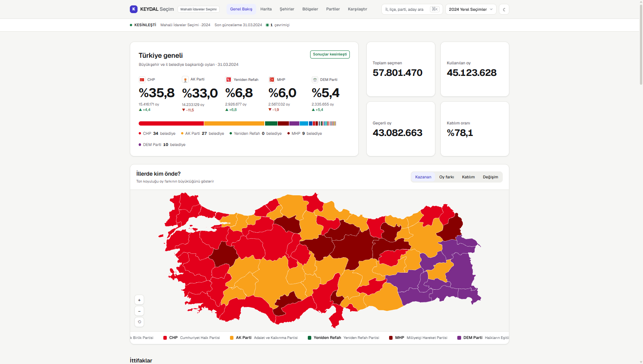Click the DEM Parti logo above %5,4
Viewport: 643px width, 364px height.
pos(315,80)
